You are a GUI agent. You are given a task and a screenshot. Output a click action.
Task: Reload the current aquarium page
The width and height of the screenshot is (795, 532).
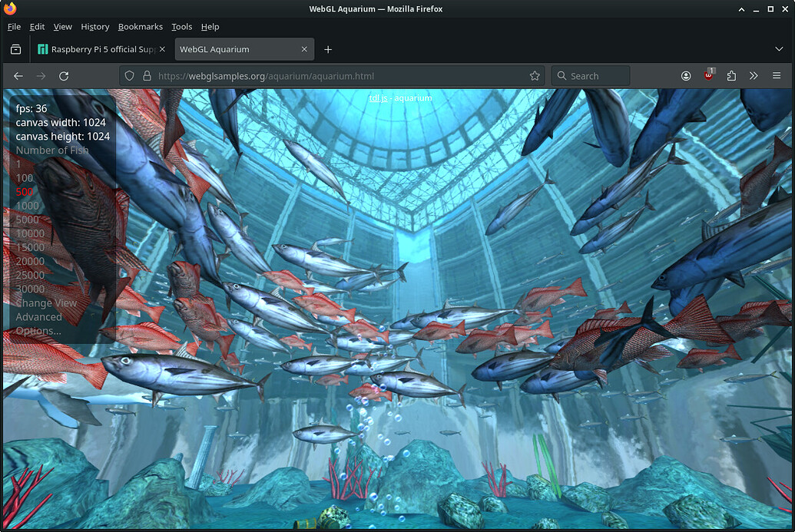tap(64, 76)
